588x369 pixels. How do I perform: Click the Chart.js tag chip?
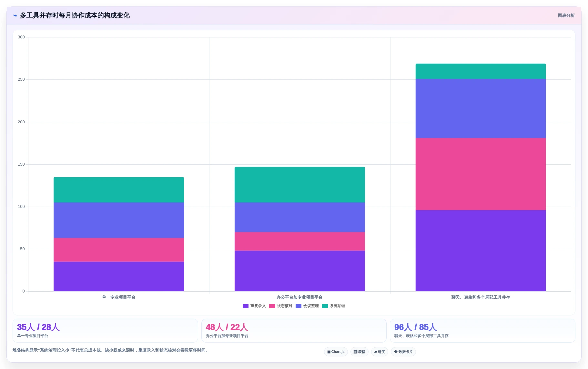tap(336, 352)
